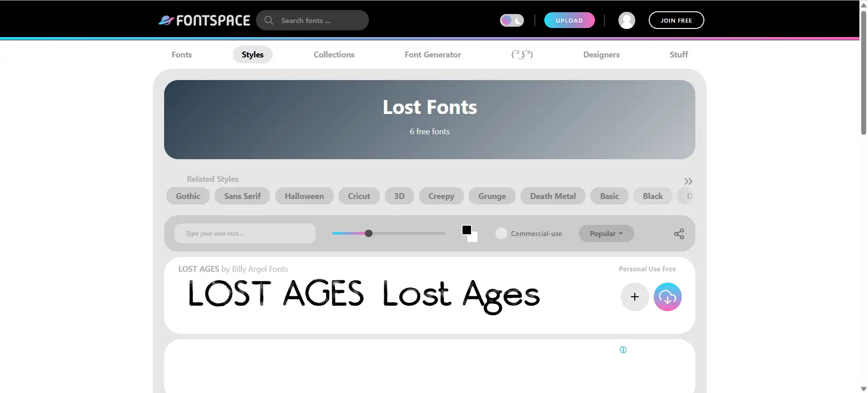Click the 'Type your own text' field
The image size is (868, 393).
245,233
